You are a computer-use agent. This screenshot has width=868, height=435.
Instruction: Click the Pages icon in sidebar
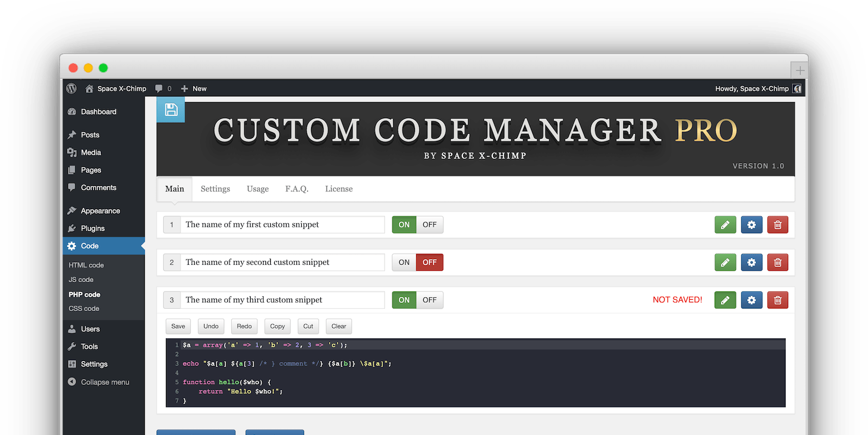(x=72, y=170)
